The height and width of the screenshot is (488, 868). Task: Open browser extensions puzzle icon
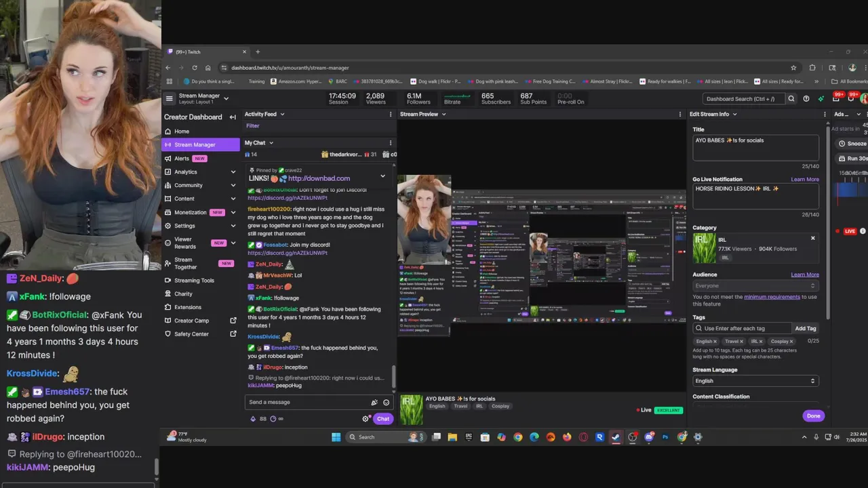[812, 68]
